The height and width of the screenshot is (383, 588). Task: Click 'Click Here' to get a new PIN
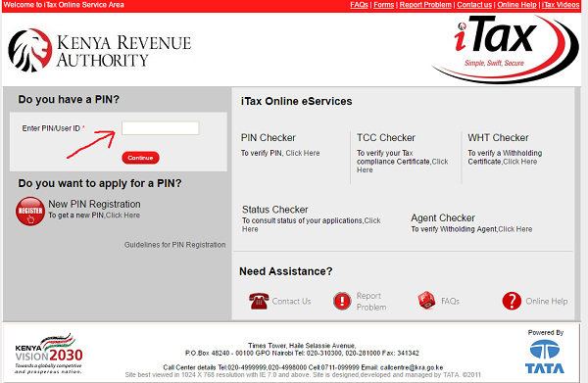pos(122,215)
